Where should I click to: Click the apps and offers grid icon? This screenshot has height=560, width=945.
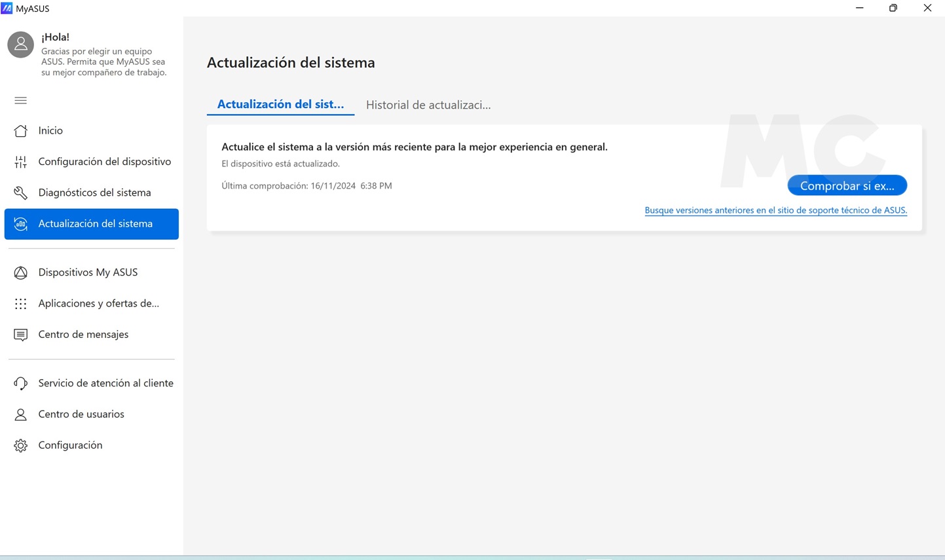tap(20, 303)
